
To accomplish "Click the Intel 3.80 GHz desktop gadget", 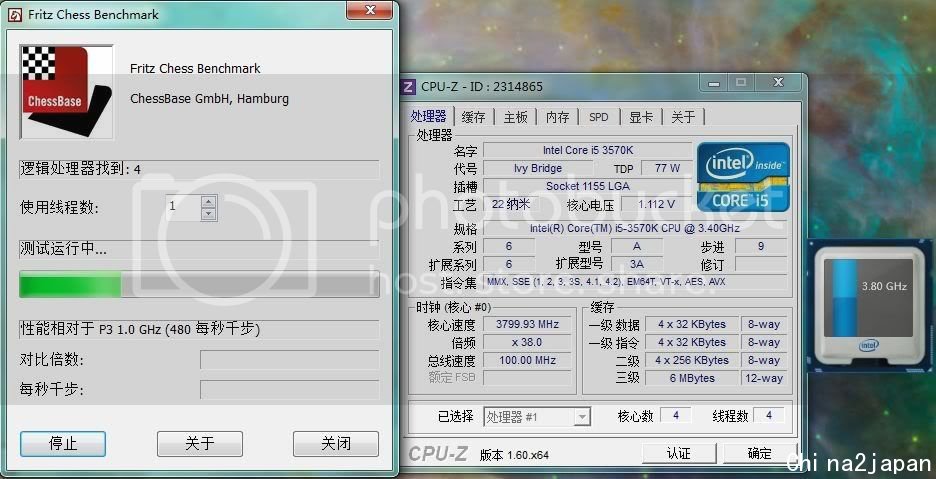I will pyautogui.click(x=869, y=304).
